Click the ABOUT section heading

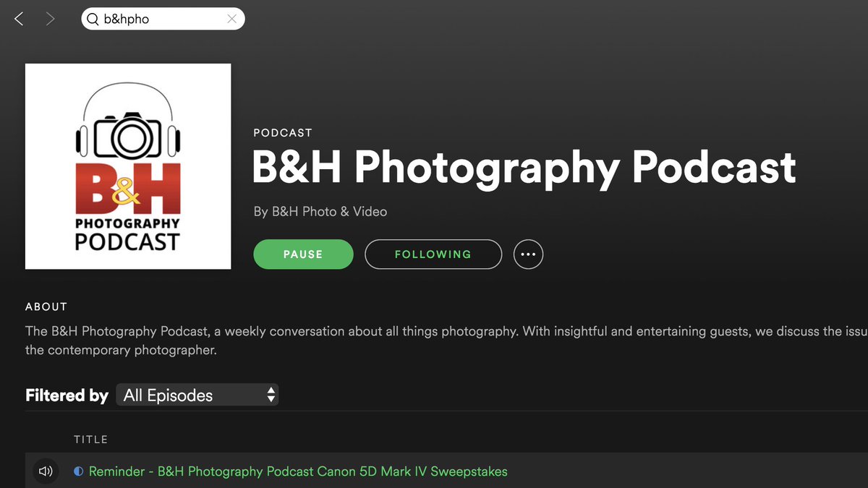(x=46, y=307)
